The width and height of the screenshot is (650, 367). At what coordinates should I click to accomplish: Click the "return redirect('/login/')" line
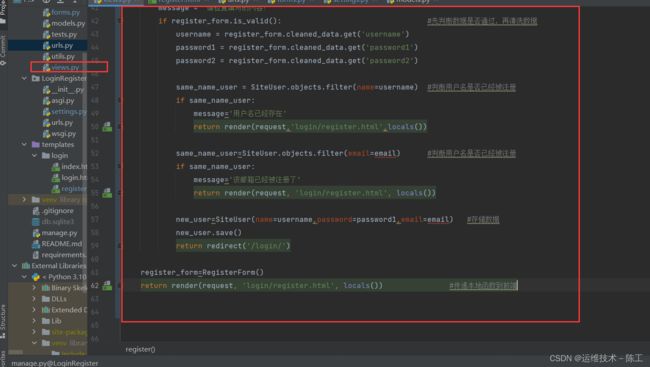coord(233,246)
